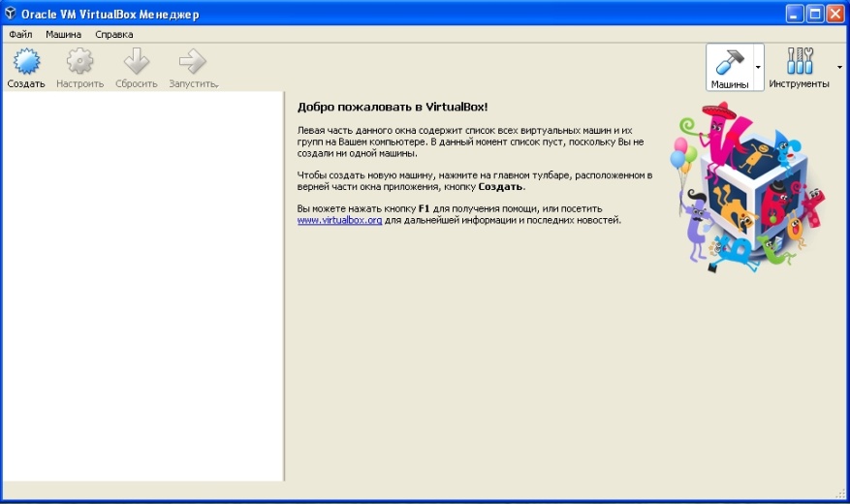This screenshot has height=504, width=850.
Task: Close the VirtualBox Manager window
Action: click(x=834, y=14)
